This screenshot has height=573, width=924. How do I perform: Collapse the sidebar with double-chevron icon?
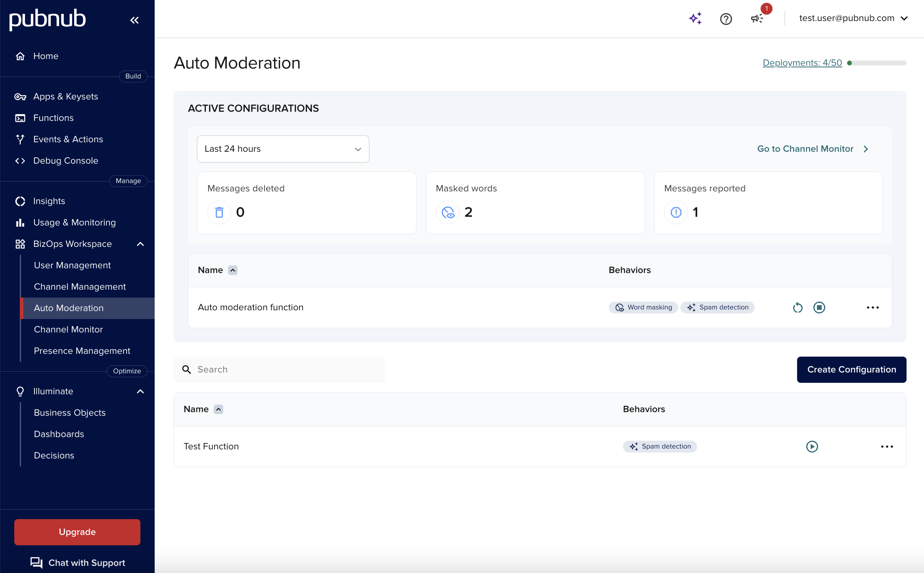pos(134,20)
